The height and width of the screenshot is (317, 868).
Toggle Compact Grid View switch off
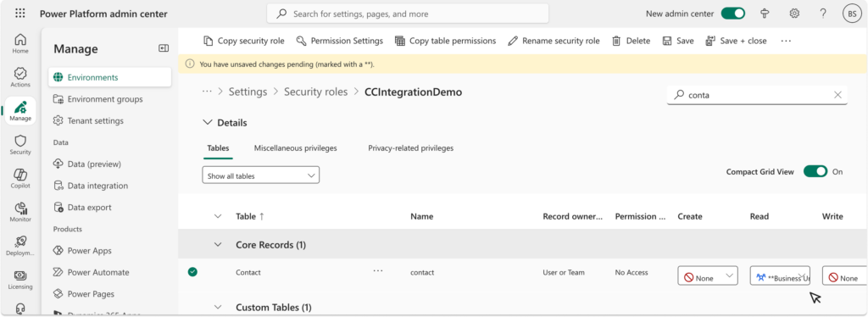[x=815, y=171]
